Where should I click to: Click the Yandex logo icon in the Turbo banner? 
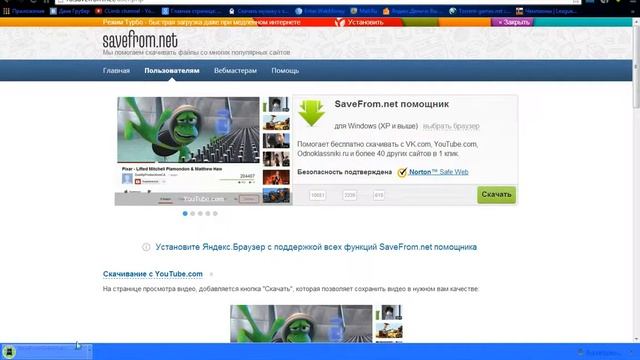pos(340,22)
